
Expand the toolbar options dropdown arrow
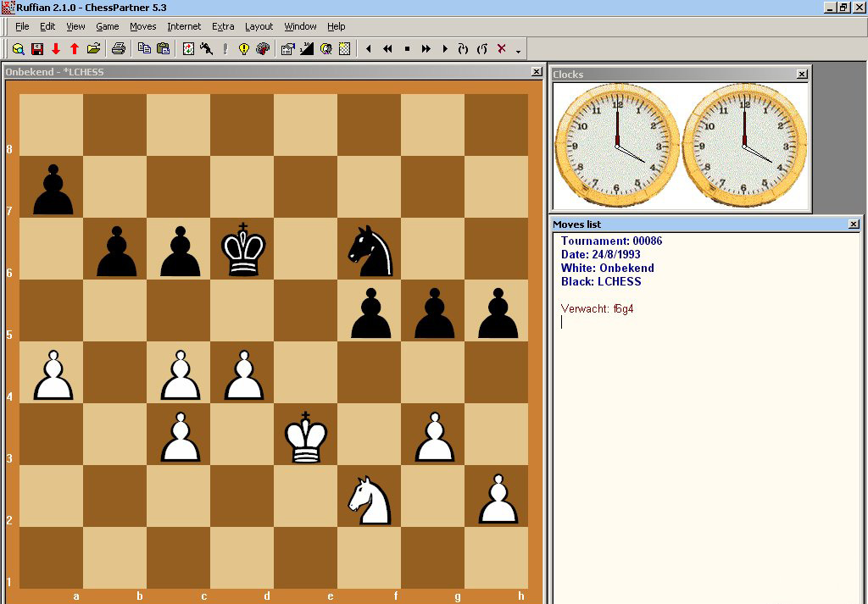(x=518, y=51)
